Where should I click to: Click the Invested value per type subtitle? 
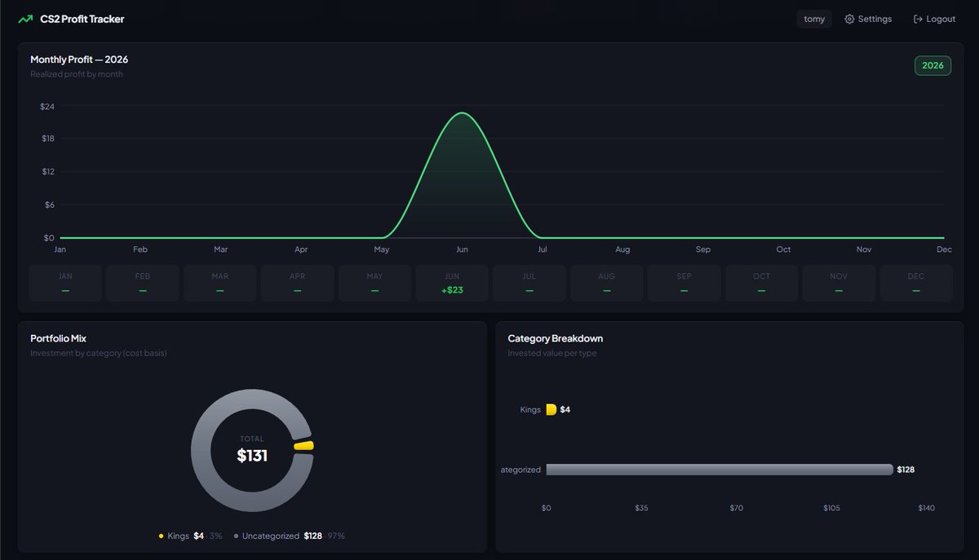[552, 353]
